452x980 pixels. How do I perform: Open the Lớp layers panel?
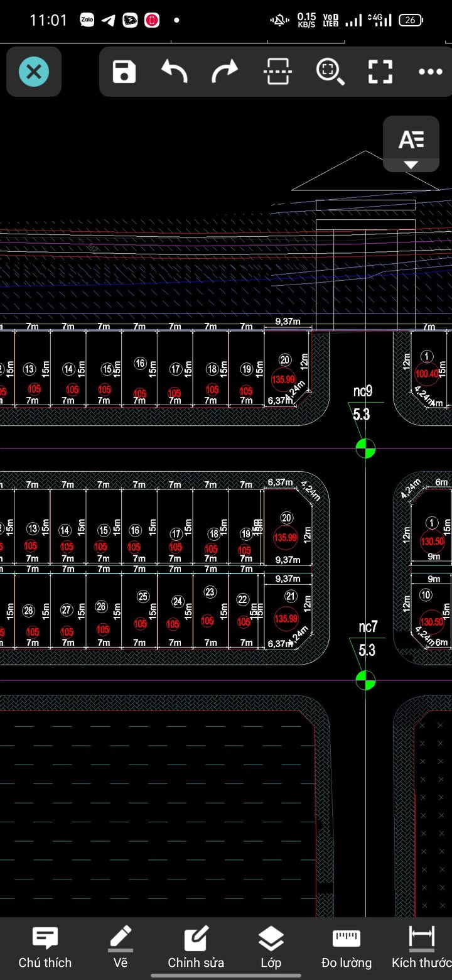[x=271, y=948]
